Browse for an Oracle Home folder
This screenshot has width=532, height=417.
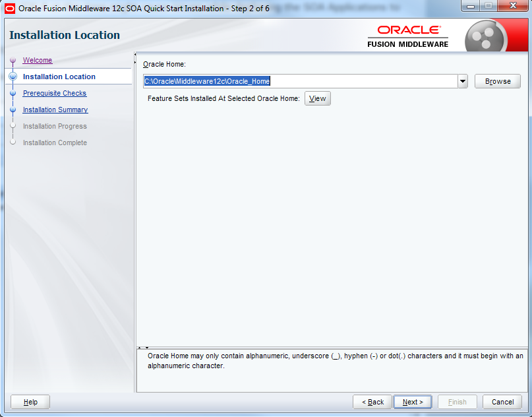pos(498,81)
